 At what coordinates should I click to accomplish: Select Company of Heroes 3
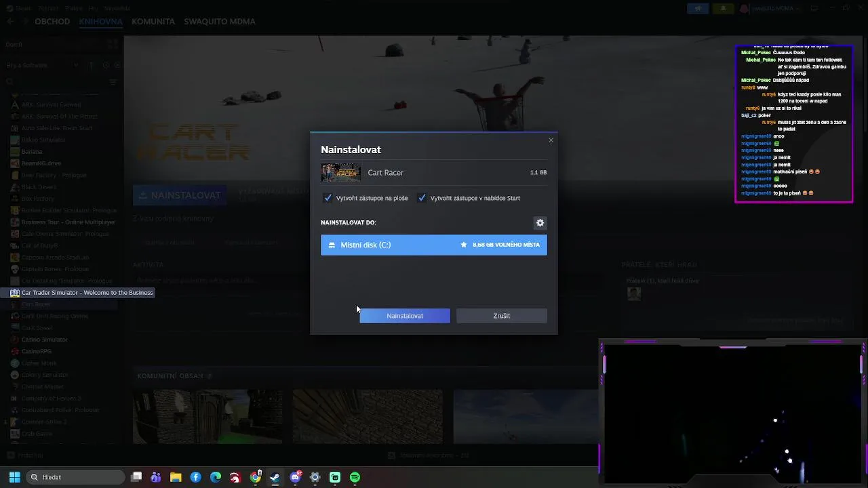(51, 399)
